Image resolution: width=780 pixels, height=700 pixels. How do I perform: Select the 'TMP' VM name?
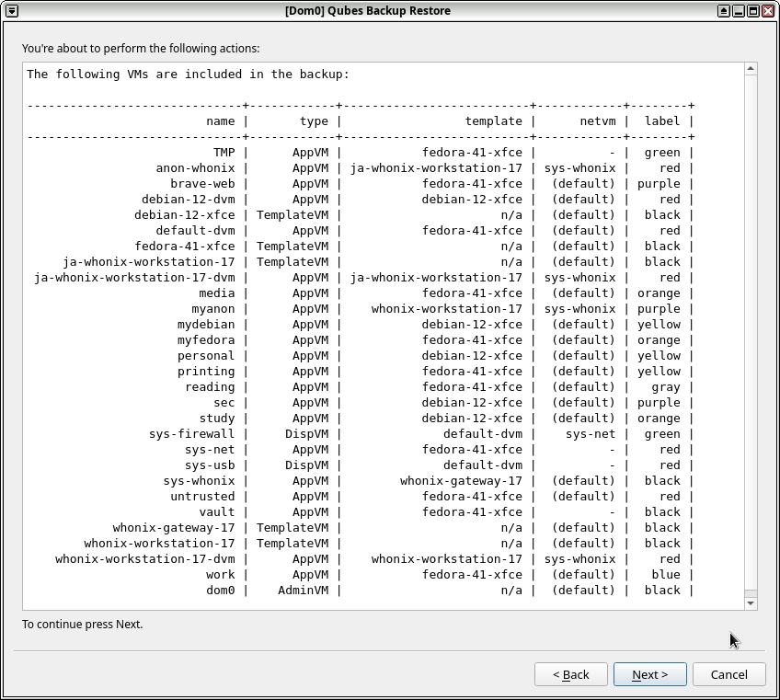(x=224, y=153)
